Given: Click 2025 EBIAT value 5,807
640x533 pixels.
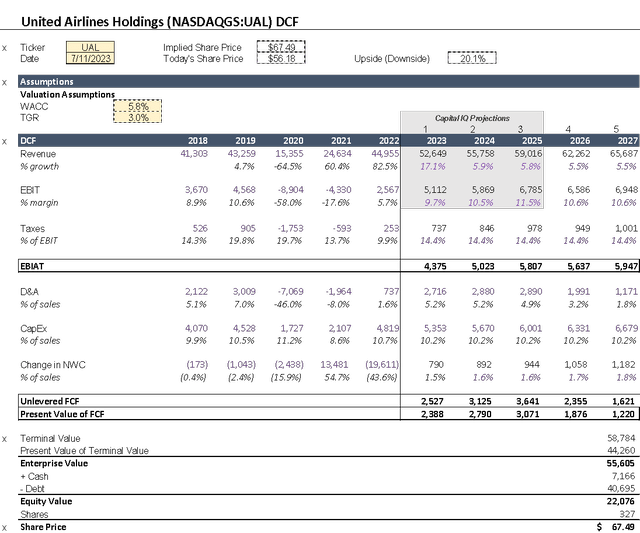Looking at the screenshot, I should point(531,266).
